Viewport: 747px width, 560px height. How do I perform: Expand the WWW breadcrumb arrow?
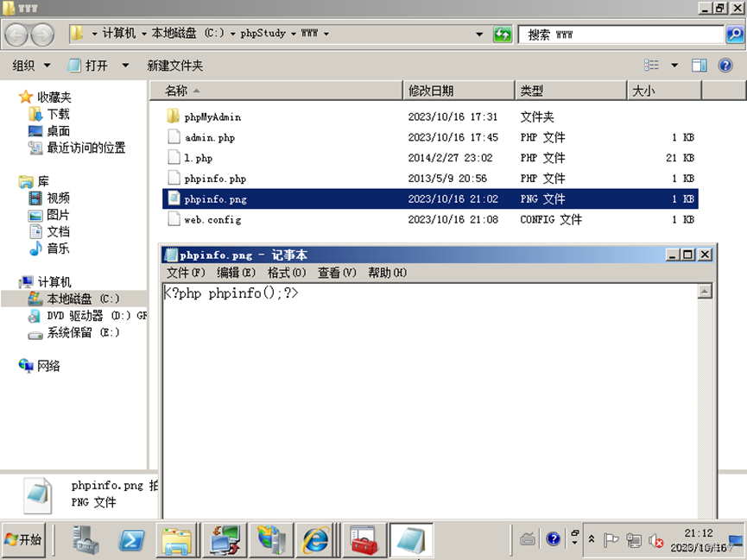tap(326, 34)
